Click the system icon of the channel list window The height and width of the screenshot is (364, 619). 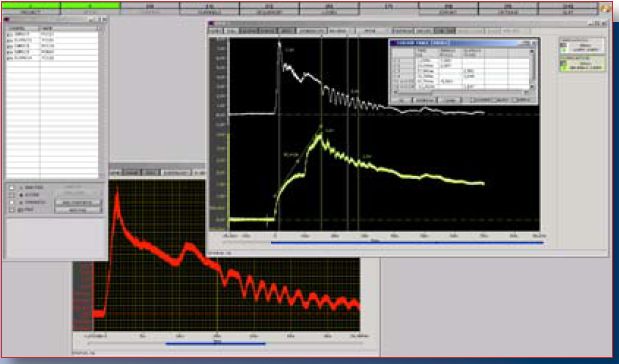coord(6,19)
